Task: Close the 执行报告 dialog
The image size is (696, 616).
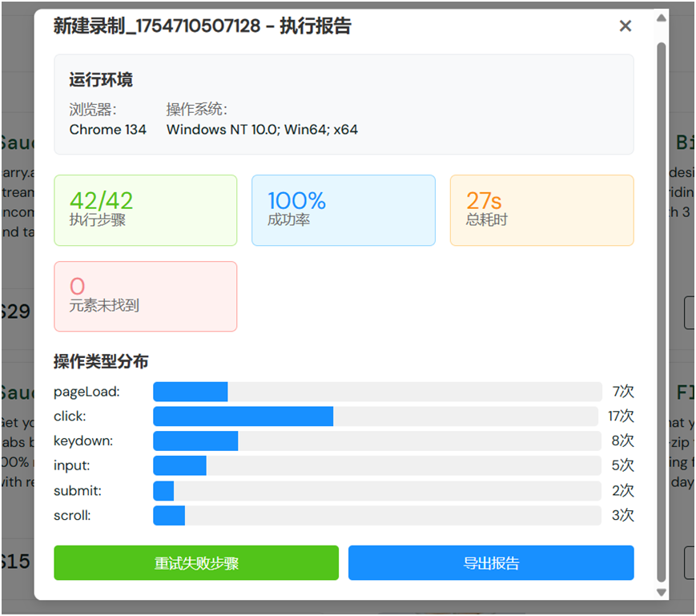Action: pyautogui.click(x=625, y=26)
